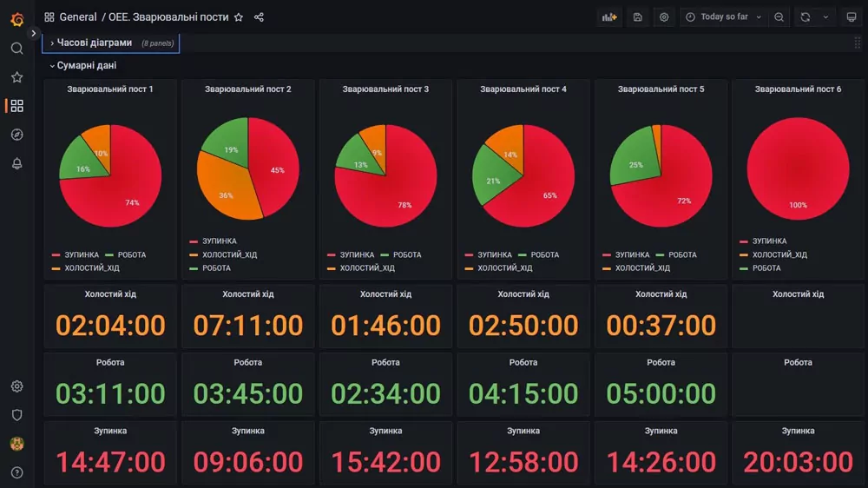Click stop time value 20:03:00
Viewport: 868px width, 488px height.
(x=799, y=462)
